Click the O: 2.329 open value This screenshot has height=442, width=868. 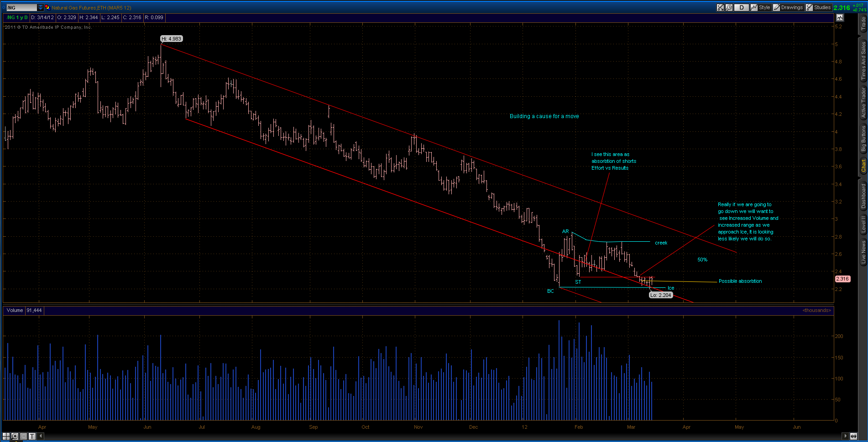click(67, 17)
